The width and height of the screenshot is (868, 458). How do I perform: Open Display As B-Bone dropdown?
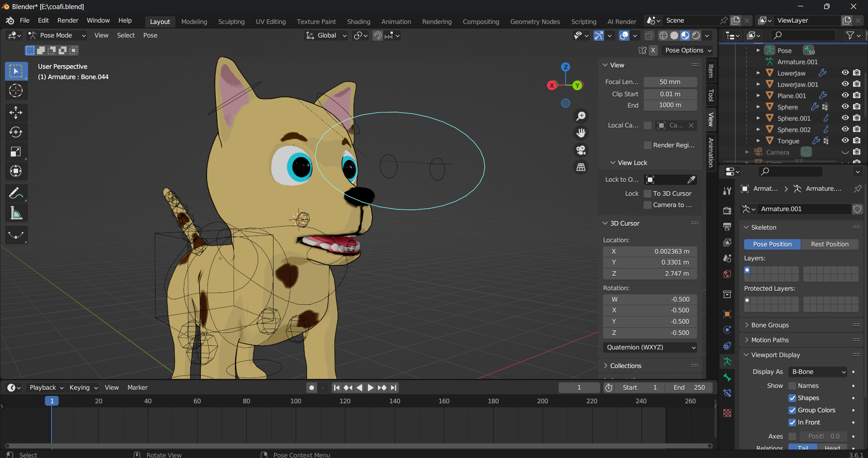(x=818, y=372)
